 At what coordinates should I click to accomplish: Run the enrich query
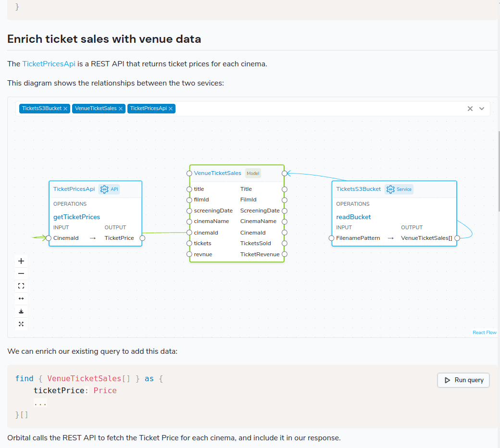[463, 380]
